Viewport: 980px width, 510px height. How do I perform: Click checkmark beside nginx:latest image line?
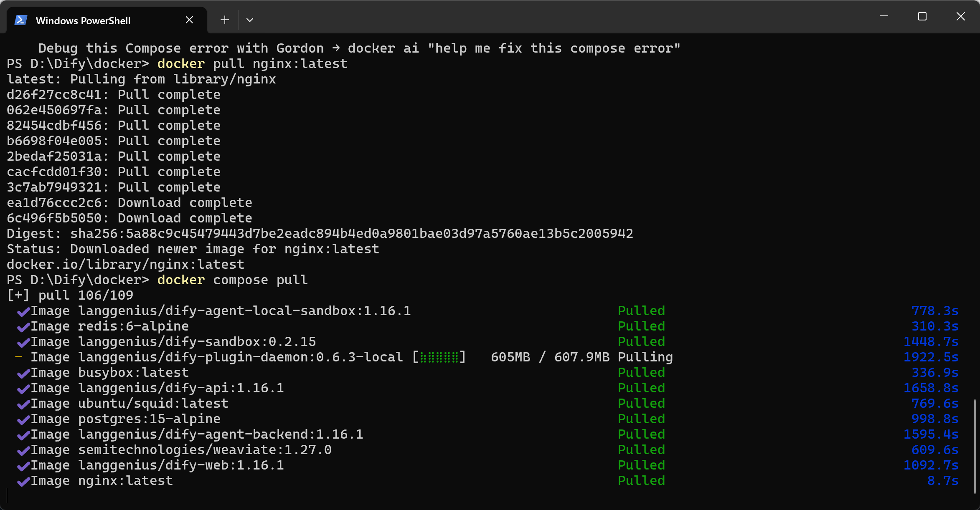(23, 481)
